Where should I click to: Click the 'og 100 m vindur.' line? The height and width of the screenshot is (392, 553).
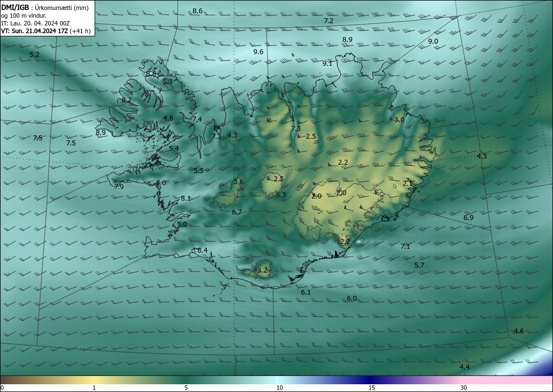click(24, 15)
